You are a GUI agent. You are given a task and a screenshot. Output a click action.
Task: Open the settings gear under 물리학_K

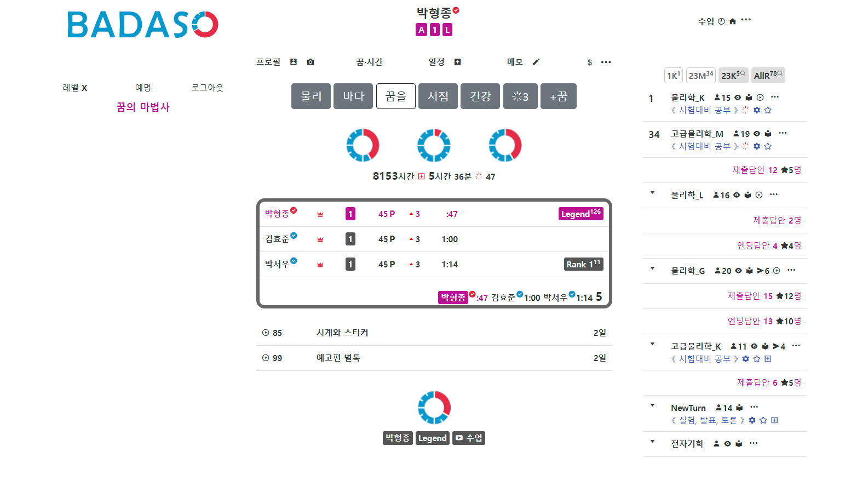[x=757, y=110]
